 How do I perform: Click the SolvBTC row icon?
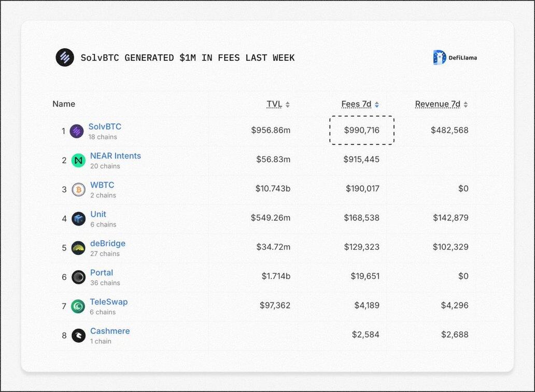[x=77, y=131]
